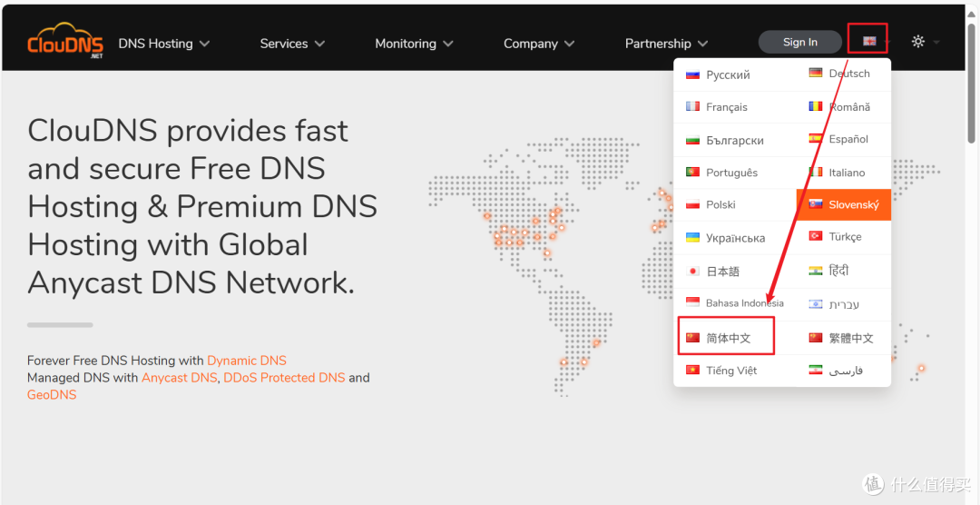Select Български language
The height and width of the screenshot is (505, 980).
tap(735, 140)
